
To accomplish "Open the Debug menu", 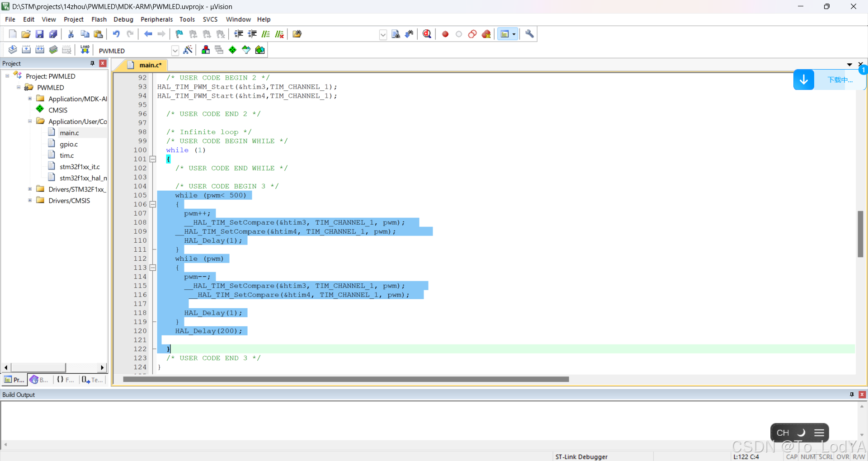I will tap(123, 19).
